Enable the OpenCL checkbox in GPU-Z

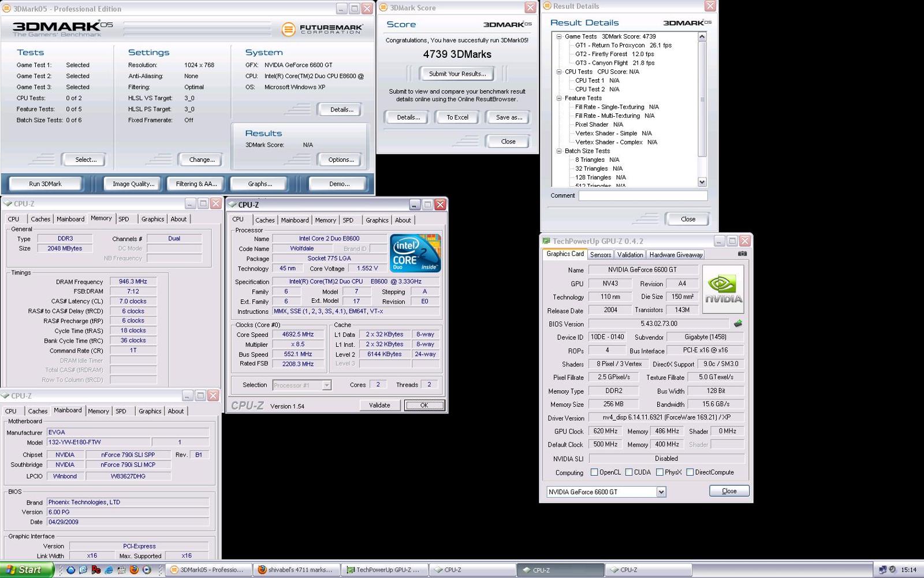tap(594, 472)
